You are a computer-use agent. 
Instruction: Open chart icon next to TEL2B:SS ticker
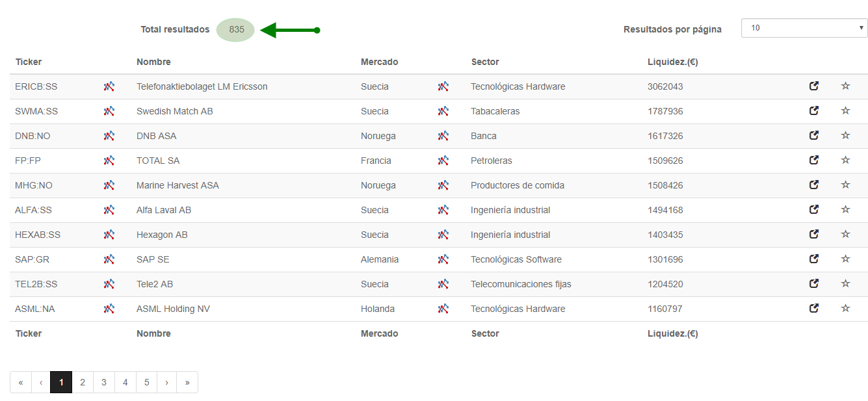coord(109,284)
